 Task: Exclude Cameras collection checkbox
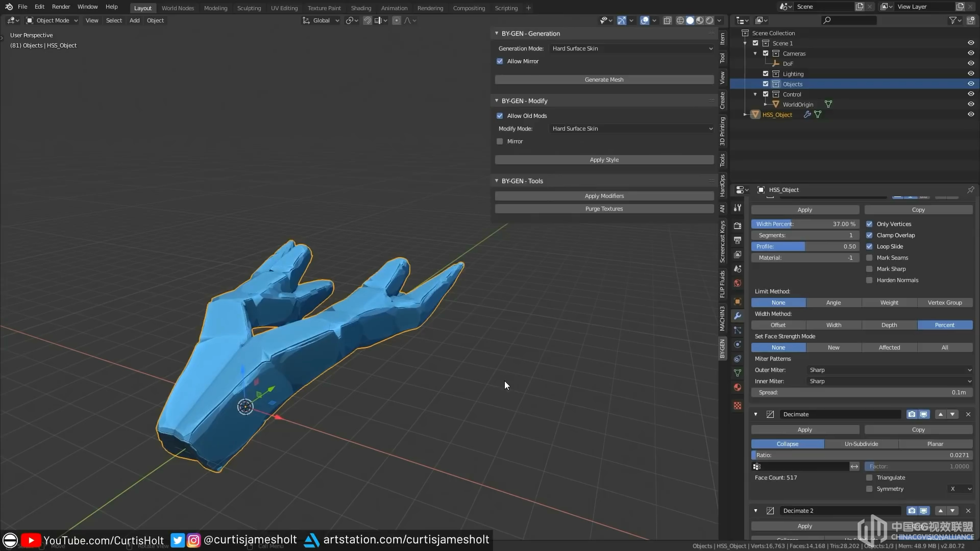tap(766, 53)
